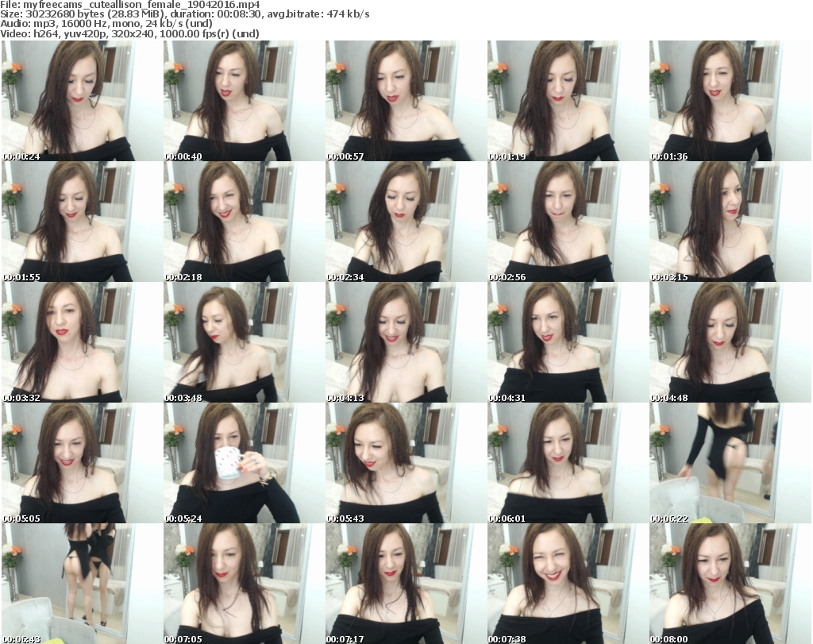The image size is (813, 644).
Task: Click the thumbnail at 00:02:18
Action: tap(244, 222)
